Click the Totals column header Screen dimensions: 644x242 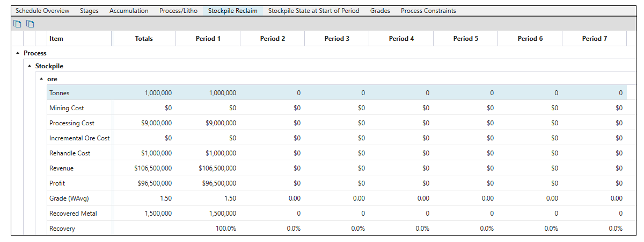[144, 38]
